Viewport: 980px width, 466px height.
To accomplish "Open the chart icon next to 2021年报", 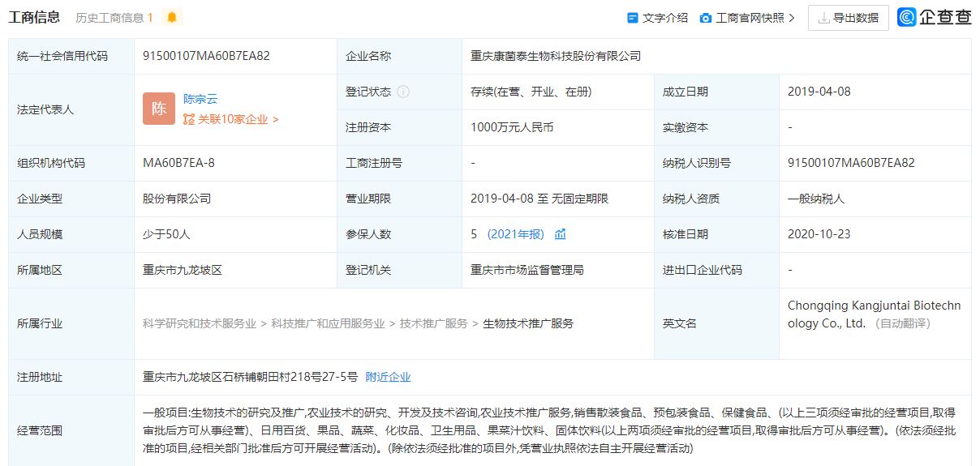I will [x=561, y=234].
